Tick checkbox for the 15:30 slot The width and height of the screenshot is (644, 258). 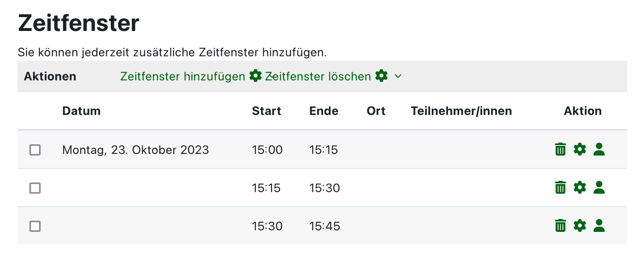[x=35, y=226]
